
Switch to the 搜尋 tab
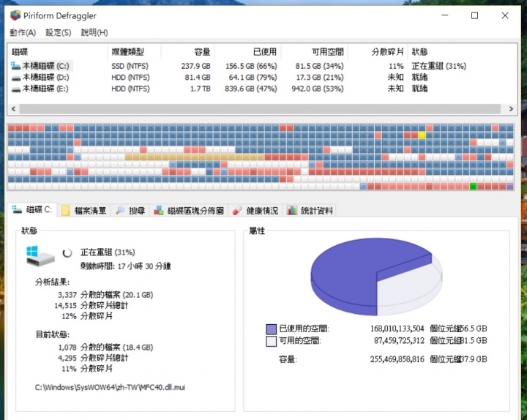click(130, 211)
